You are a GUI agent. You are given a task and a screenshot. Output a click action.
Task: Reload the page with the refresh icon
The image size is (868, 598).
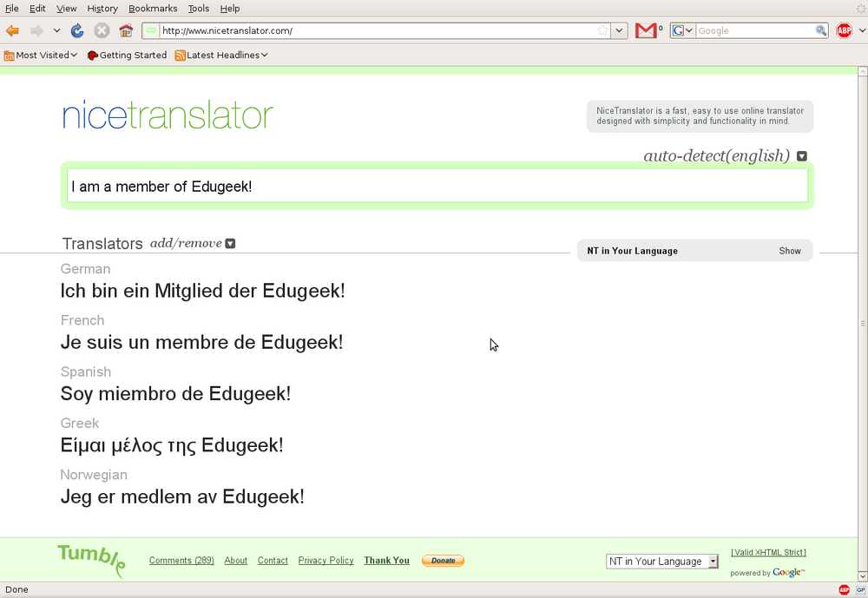pos(77,30)
